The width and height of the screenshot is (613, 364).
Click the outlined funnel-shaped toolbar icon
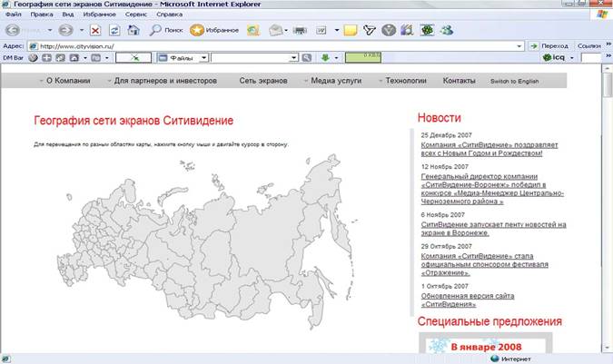coord(370,30)
